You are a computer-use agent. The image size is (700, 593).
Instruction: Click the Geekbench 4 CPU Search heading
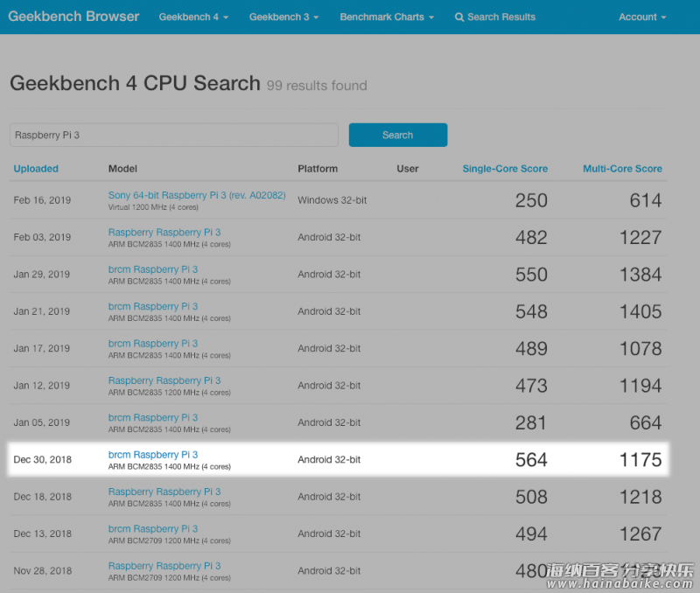coord(136,83)
